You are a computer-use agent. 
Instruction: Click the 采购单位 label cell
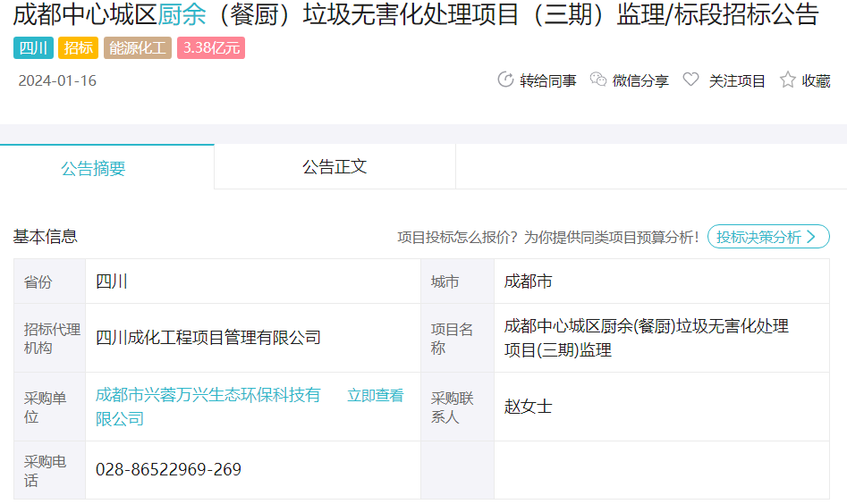(x=50, y=407)
